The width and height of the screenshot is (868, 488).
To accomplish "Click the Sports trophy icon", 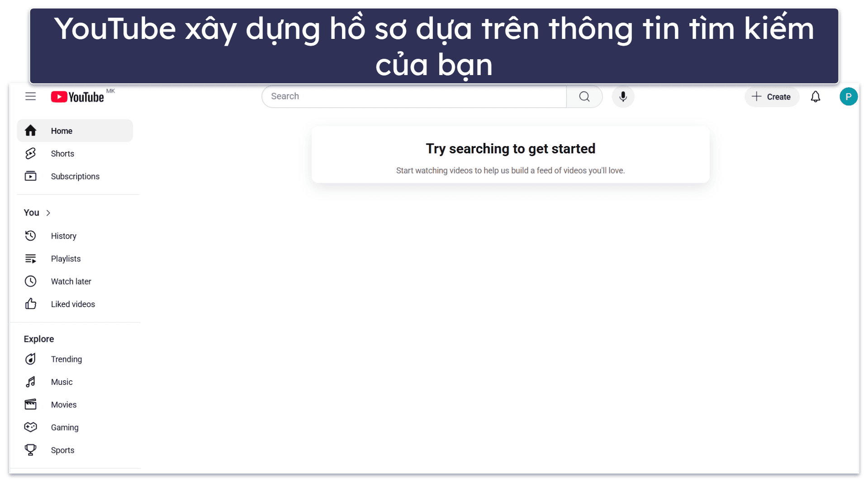I will [30, 450].
